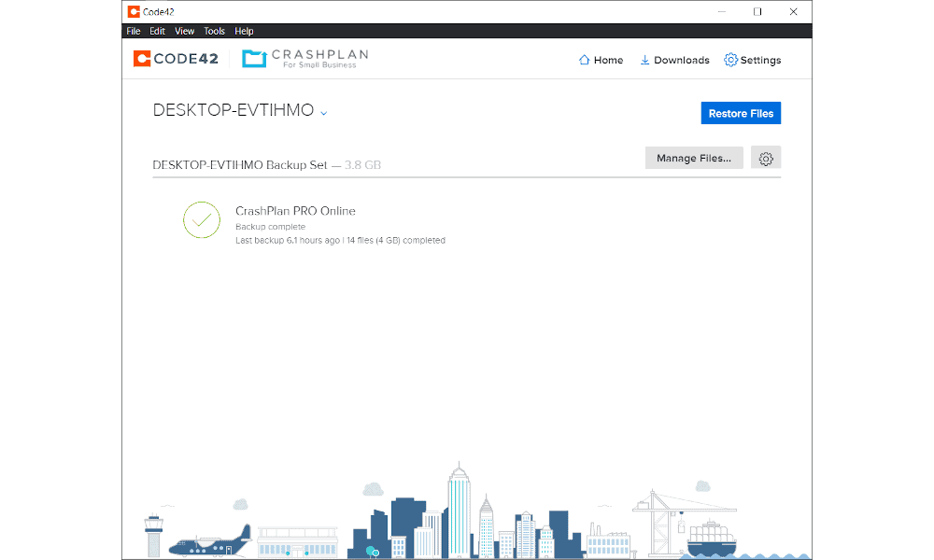934x560 pixels.
Task: Go to the Home page
Action: [x=601, y=60]
